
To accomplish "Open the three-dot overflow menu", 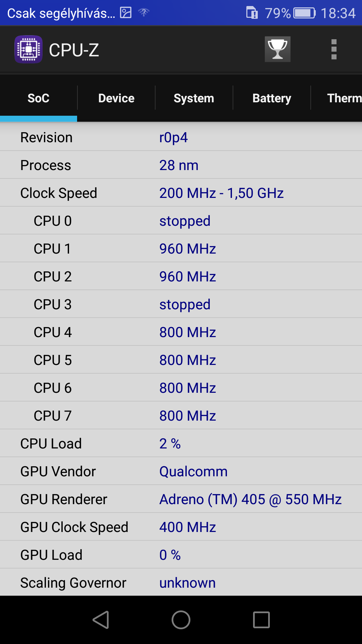I will [334, 49].
